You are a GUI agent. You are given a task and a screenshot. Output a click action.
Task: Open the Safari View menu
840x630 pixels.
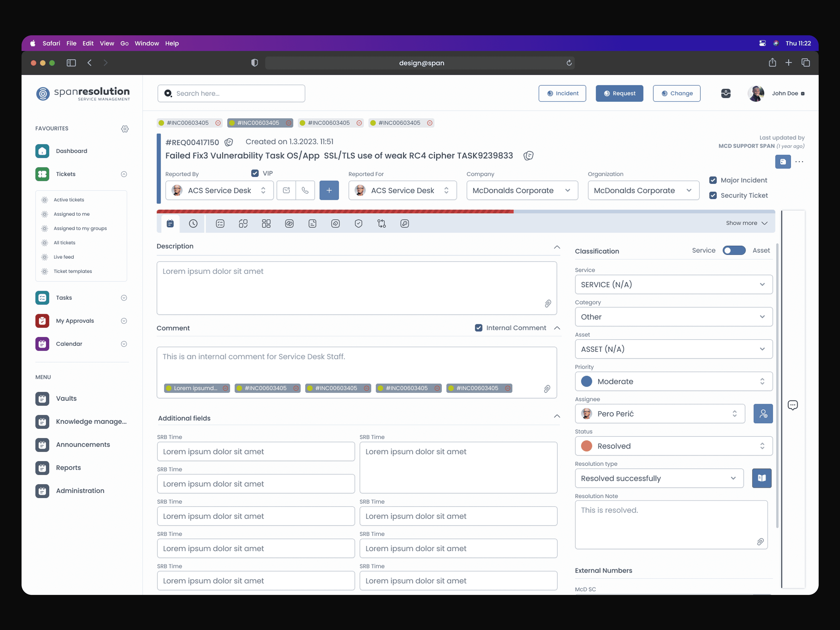click(107, 43)
